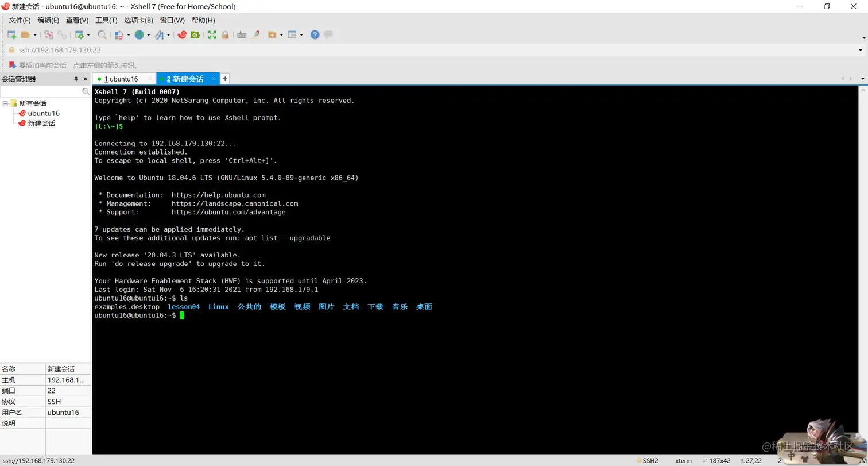
Task: Click the Lock screen padlock icon
Action: [x=226, y=35]
